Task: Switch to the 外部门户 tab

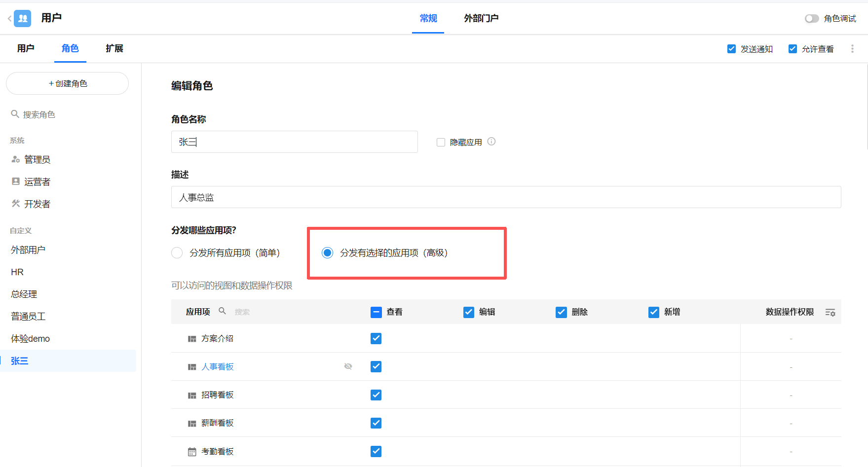Action: tap(481, 18)
